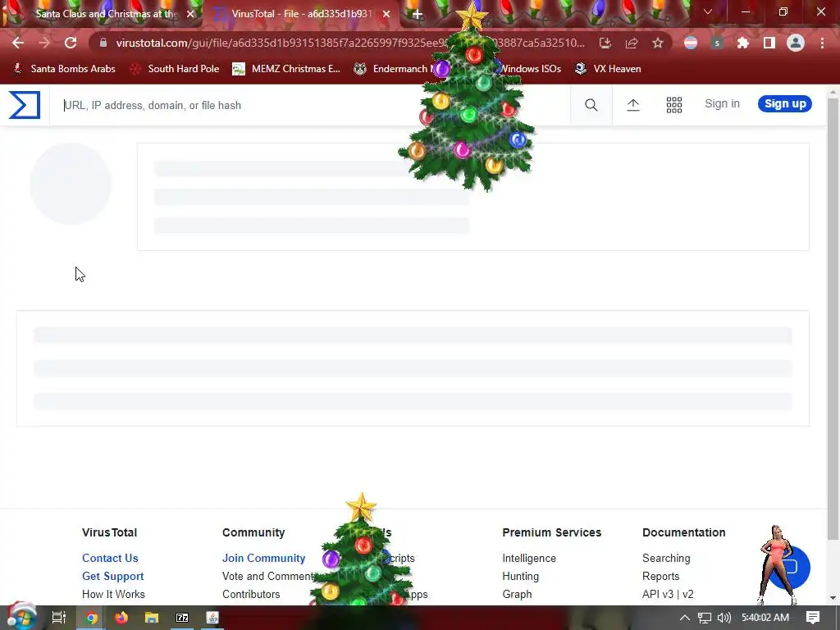Viewport: 840px width, 630px height.
Task: Click the Contact Us footer link
Action: tap(110, 558)
